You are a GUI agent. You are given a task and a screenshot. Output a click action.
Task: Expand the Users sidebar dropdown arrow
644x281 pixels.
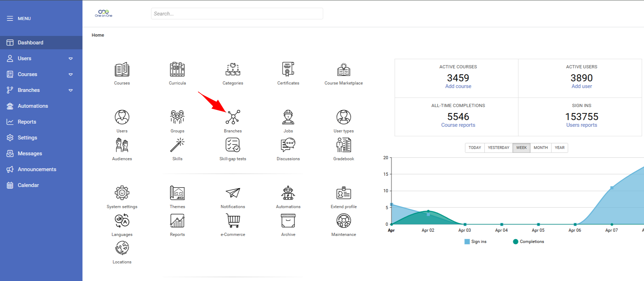[x=70, y=58]
